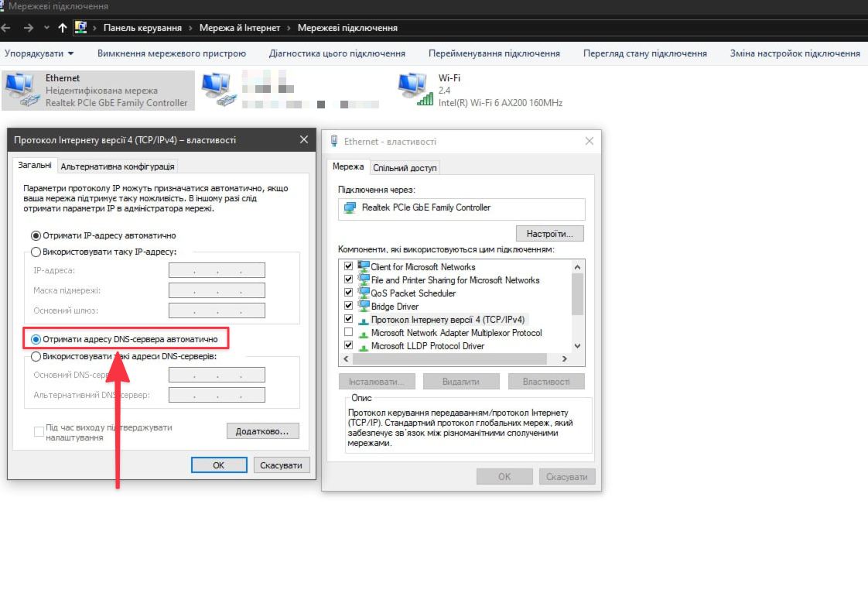Viewport: 868px width, 607px height.
Task: Click the components list vertical scrollbar
Action: pos(577,294)
